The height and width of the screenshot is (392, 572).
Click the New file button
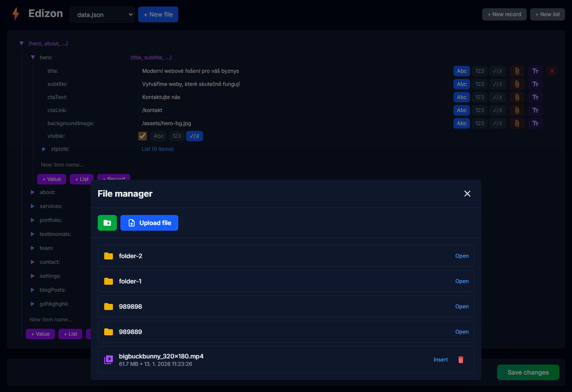click(158, 14)
